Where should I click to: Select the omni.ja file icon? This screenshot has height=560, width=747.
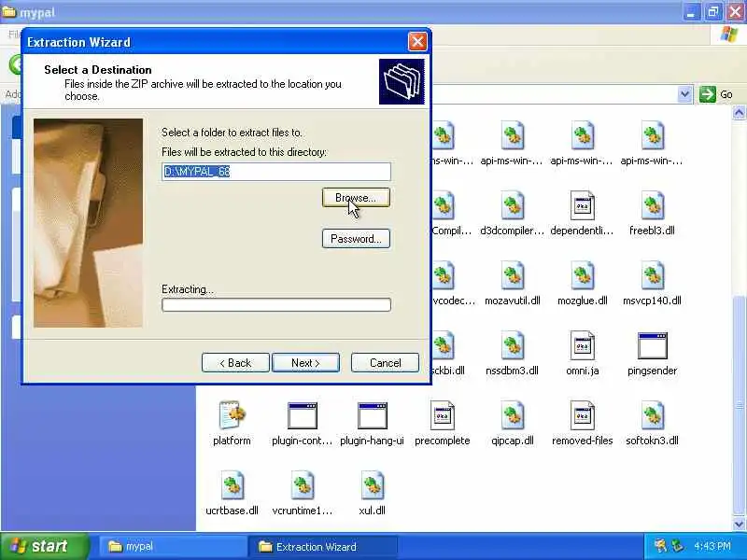pos(582,345)
